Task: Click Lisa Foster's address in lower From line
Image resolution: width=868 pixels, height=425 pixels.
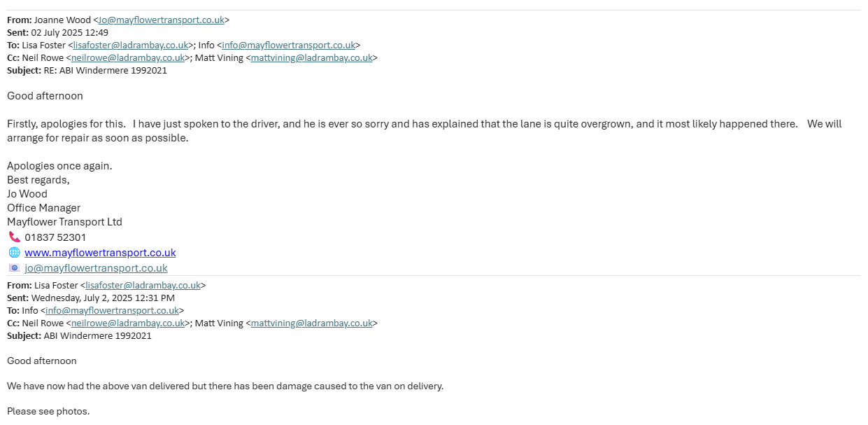Action: 143,285
